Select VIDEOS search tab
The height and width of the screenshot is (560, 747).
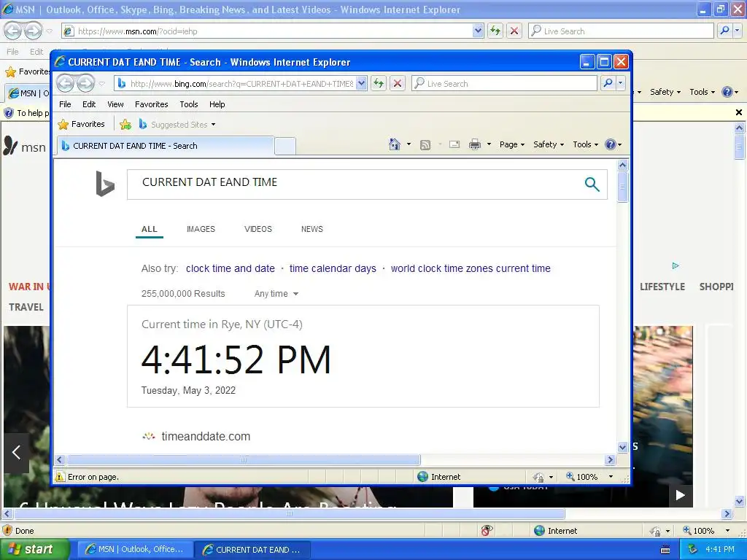[258, 229]
